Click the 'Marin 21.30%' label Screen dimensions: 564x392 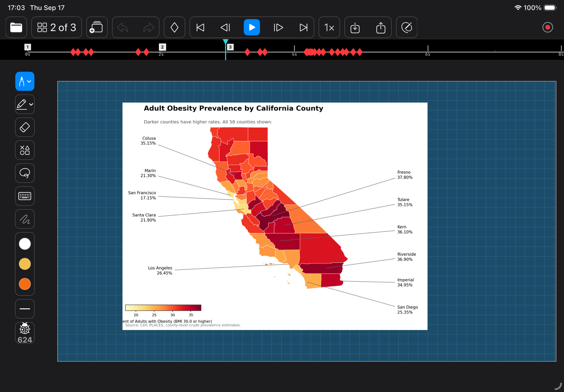[148, 173]
